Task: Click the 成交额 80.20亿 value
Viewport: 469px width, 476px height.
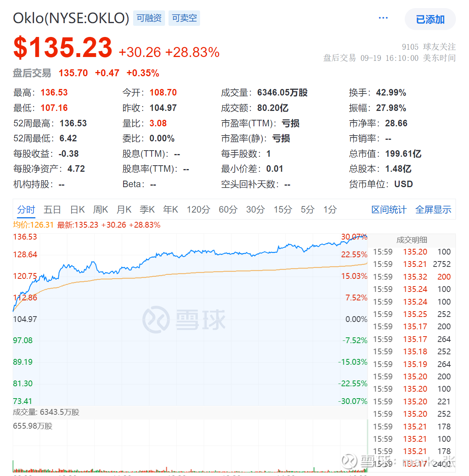Action: click(273, 108)
